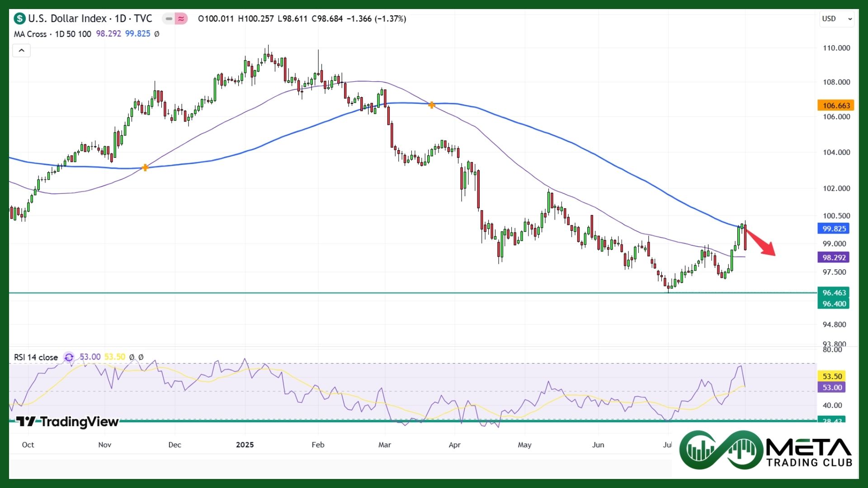Click the pink approximate-equal data status icon
868x488 pixels.
pyautogui.click(x=181, y=19)
